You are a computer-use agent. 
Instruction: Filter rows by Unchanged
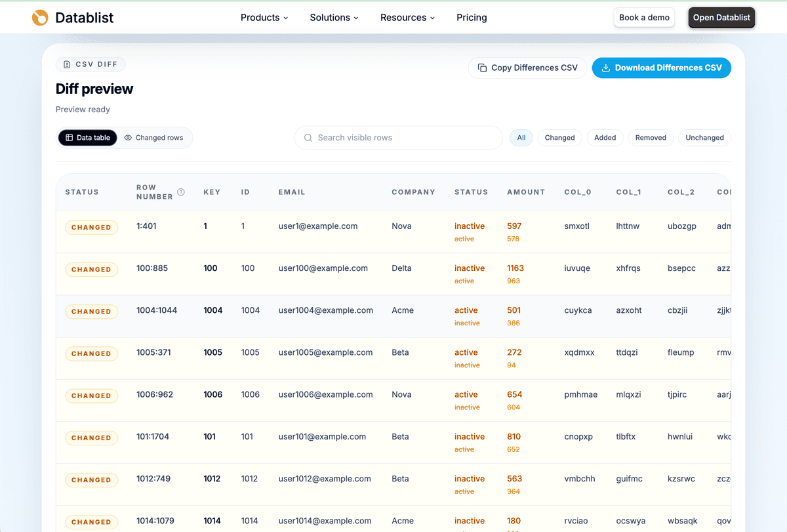[704, 138]
